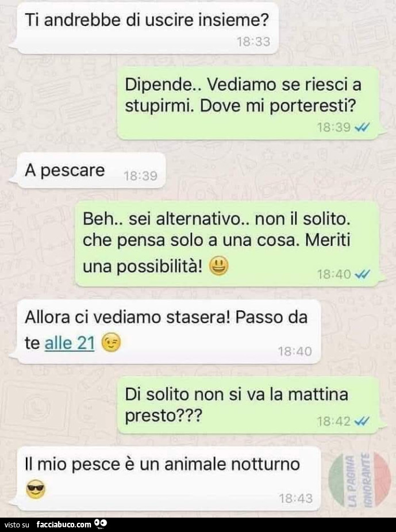This screenshot has height=532, width=396.
Task: Open the facciabuco.com link in footer
Action: [64, 525]
